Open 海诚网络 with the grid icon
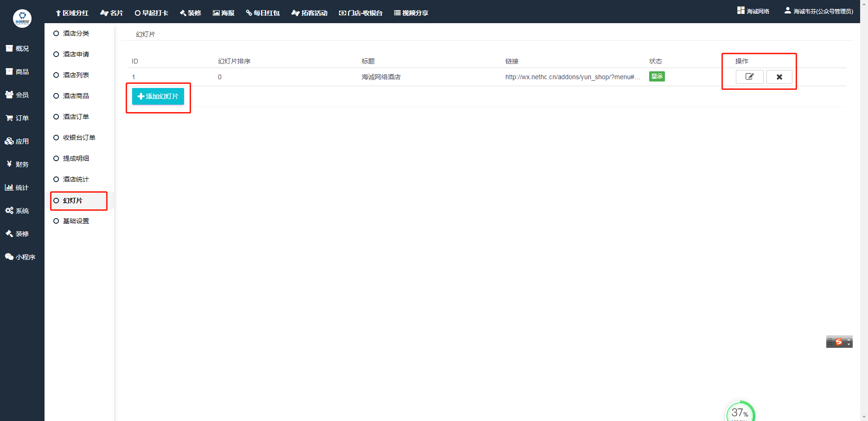Image resolution: width=868 pixels, height=421 pixels. (753, 11)
